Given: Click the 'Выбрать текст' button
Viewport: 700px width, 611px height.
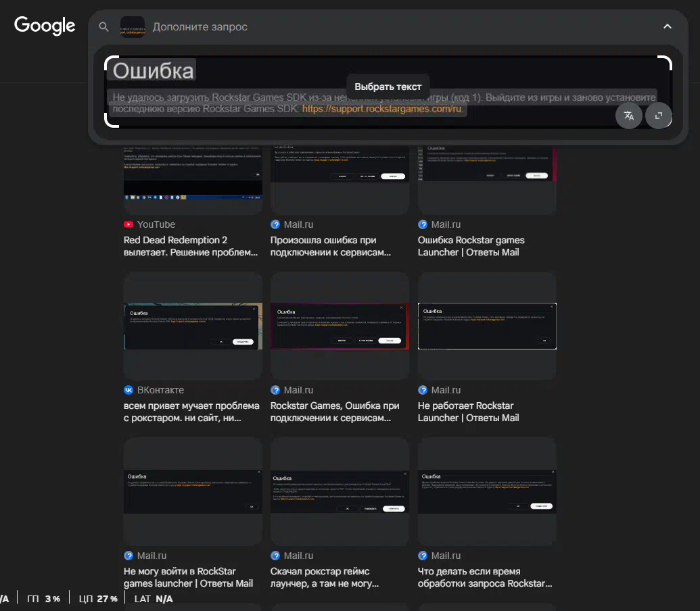Looking at the screenshot, I should [388, 87].
